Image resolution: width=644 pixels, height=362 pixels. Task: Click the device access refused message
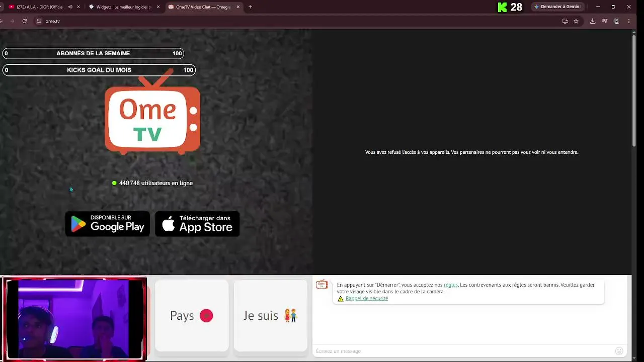[471, 152]
